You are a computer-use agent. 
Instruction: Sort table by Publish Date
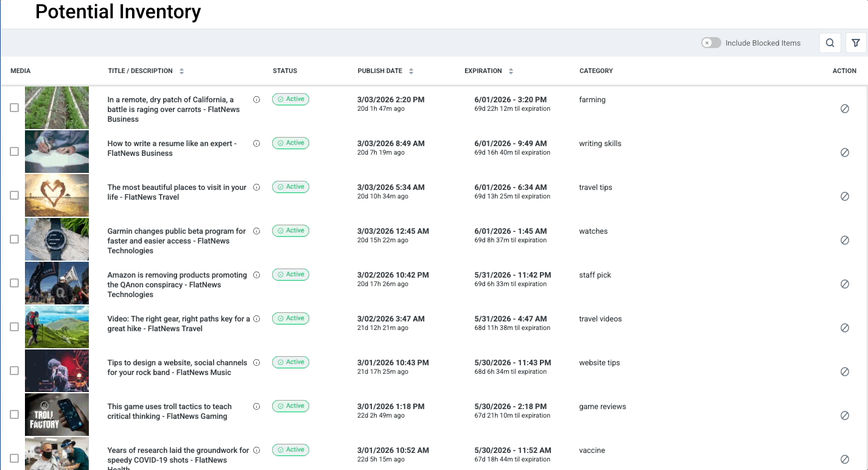pos(411,71)
